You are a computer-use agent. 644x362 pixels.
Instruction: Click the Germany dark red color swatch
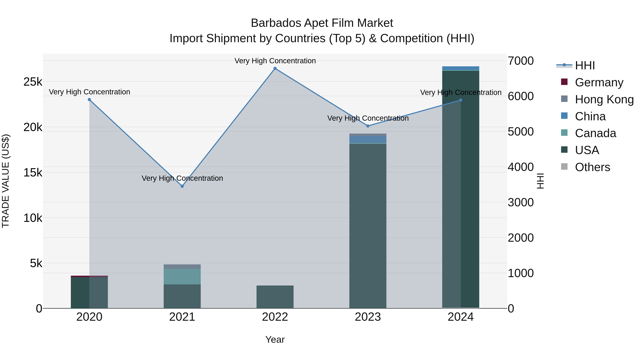click(x=564, y=82)
